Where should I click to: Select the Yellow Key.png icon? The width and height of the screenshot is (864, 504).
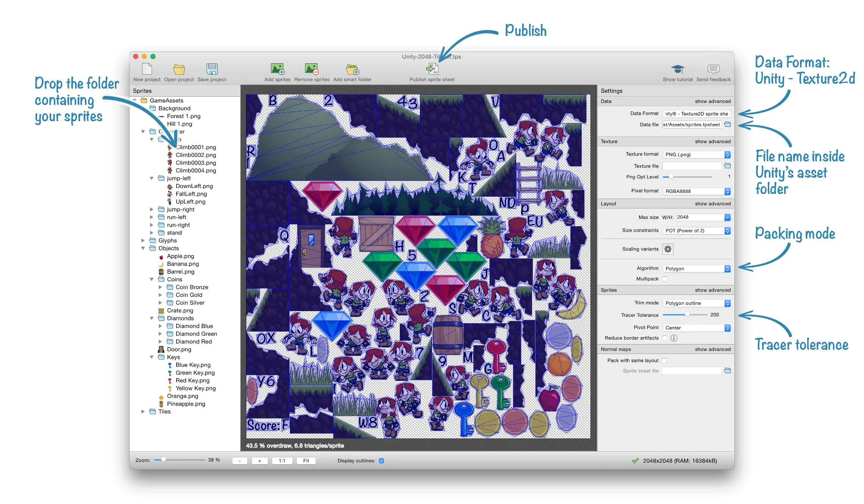[170, 388]
